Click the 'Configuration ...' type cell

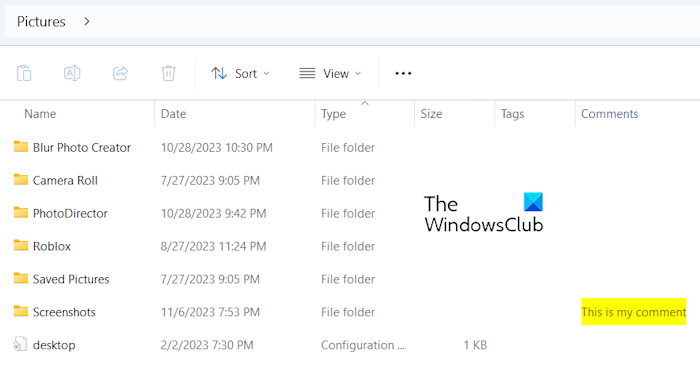click(362, 345)
